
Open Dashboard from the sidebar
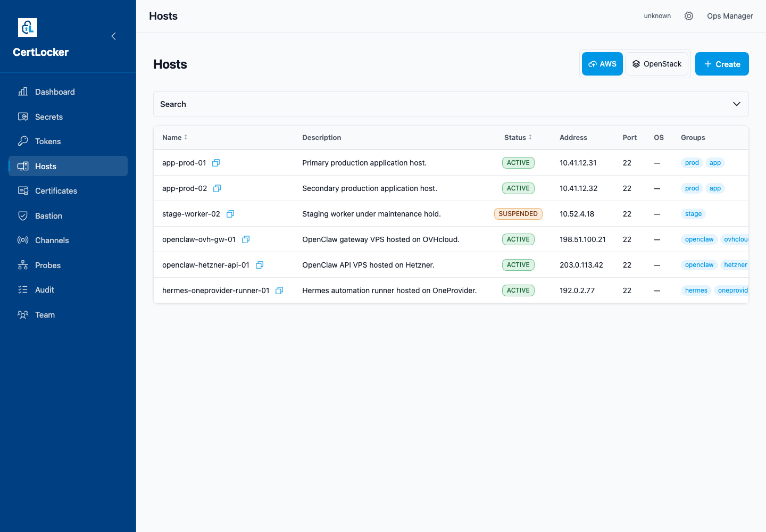click(x=68, y=92)
